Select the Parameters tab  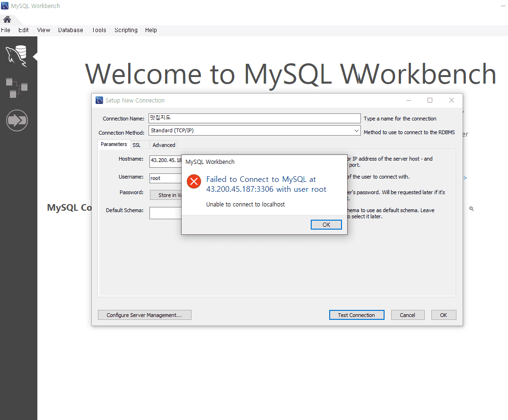114,144
